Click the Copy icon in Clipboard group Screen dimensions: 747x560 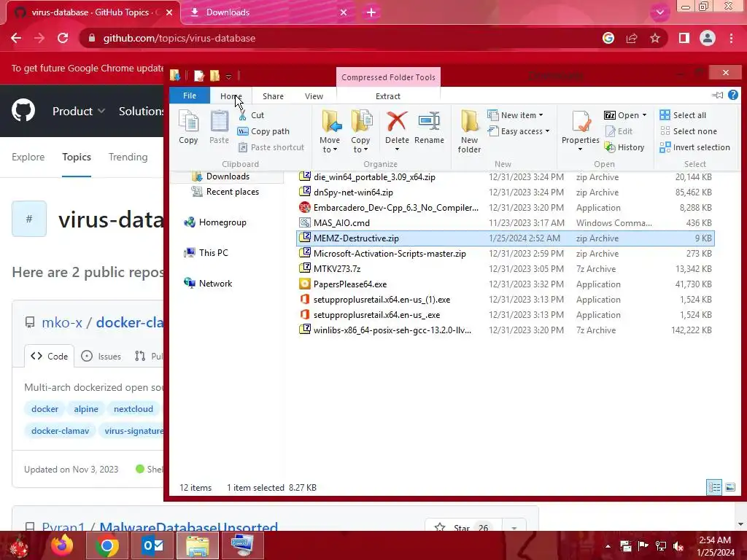(x=189, y=127)
